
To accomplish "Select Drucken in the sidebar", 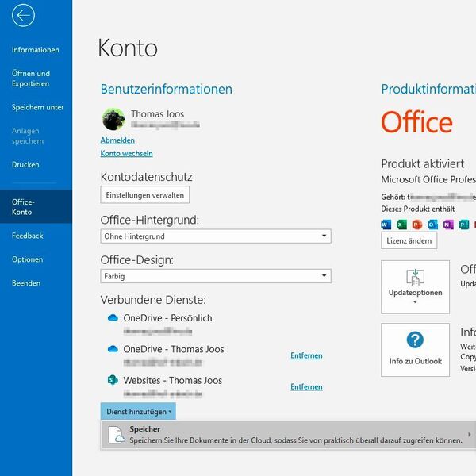I will coord(25,164).
